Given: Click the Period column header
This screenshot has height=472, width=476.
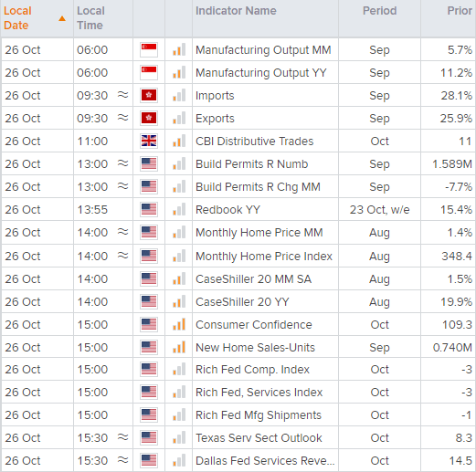Looking at the screenshot, I should 379,11.
